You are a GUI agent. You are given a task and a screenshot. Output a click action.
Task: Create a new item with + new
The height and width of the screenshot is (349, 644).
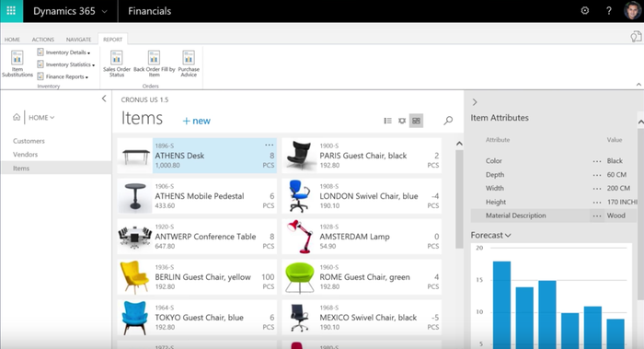click(x=196, y=121)
